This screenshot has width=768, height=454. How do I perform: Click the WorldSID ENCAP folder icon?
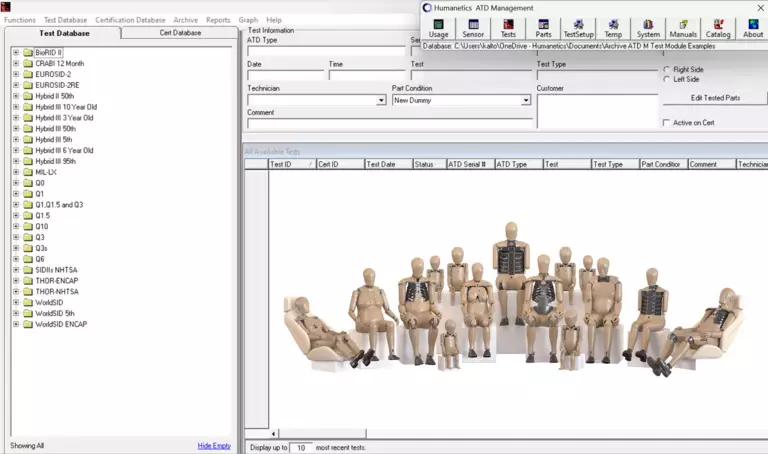pyautogui.click(x=28, y=324)
